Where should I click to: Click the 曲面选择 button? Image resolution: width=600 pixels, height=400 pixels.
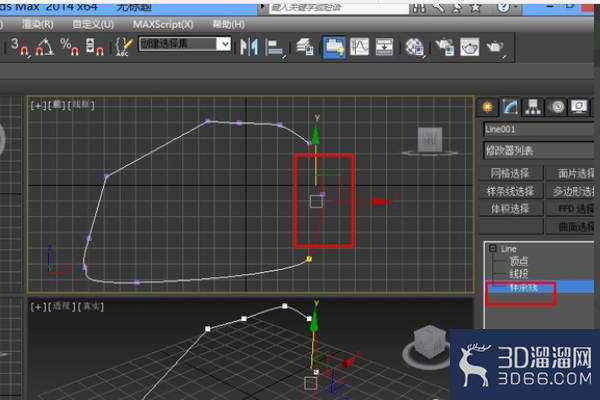point(570,227)
